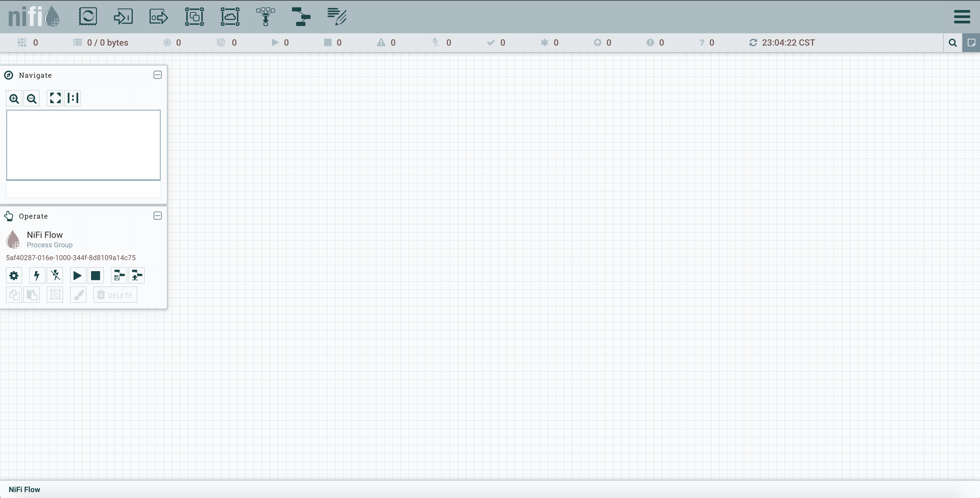The height and width of the screenshot is (498, 980).
Task: Open the global hamburger menu
Action: (962, 17)
